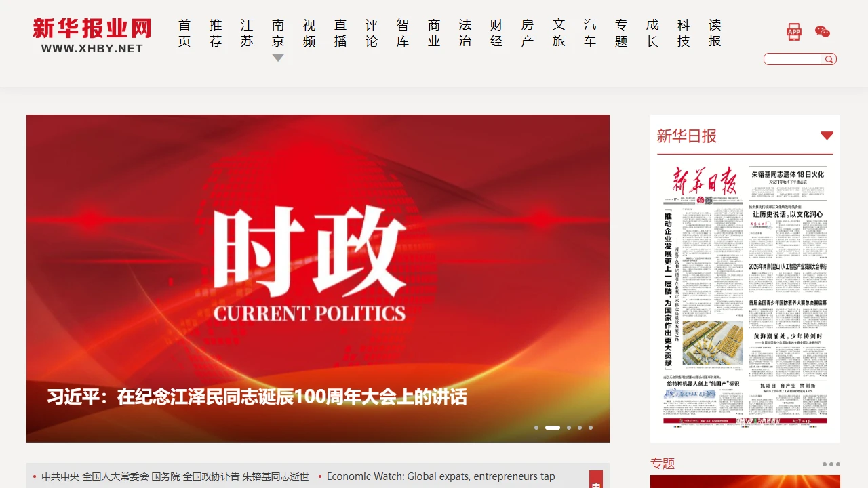This screenshot has height=488, width=868.
Task: Open the 科技 navigation item
Action: click(684, 33)
